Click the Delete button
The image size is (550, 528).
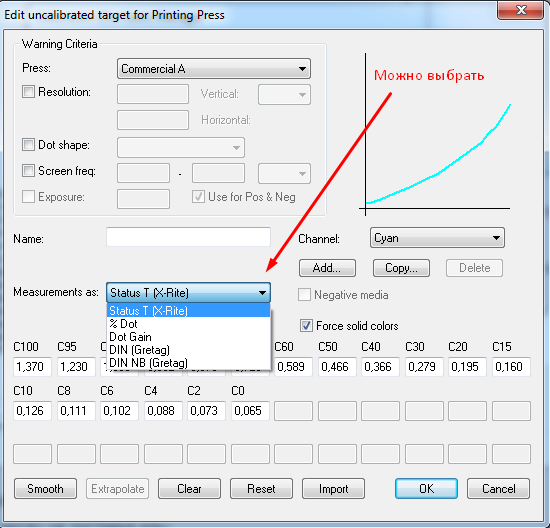click(474, 268)
